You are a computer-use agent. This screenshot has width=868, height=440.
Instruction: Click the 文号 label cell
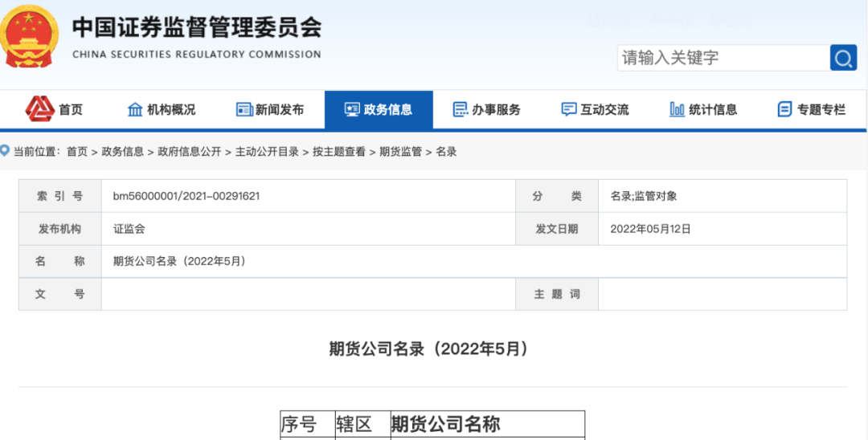(59, 294)
